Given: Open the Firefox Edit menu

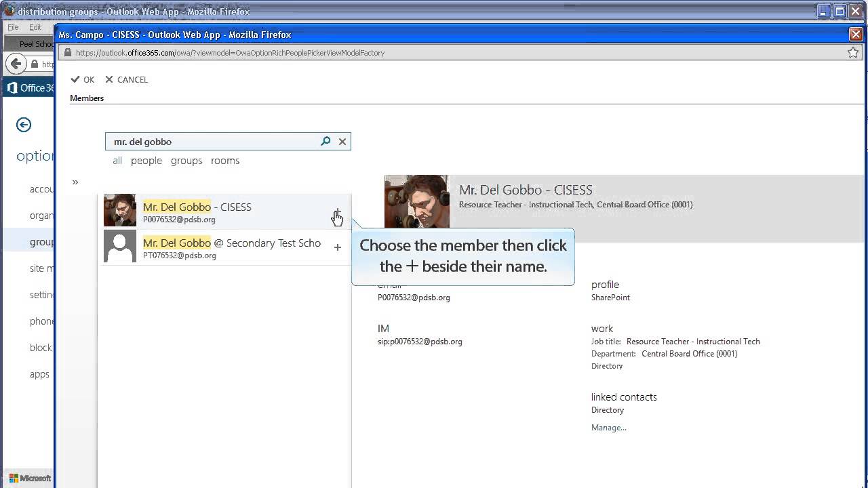Looking at the screenshot, I should pos(35,27).
